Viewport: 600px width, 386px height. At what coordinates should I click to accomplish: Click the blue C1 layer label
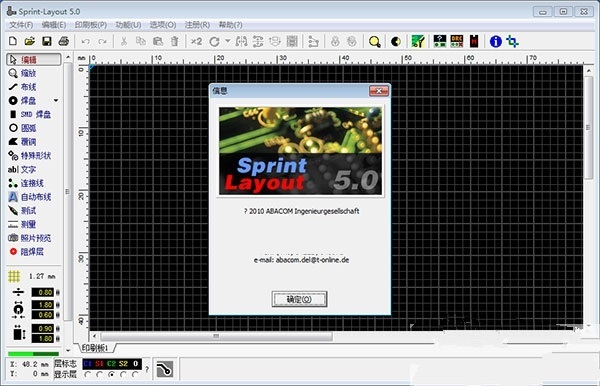click(88, 364)
